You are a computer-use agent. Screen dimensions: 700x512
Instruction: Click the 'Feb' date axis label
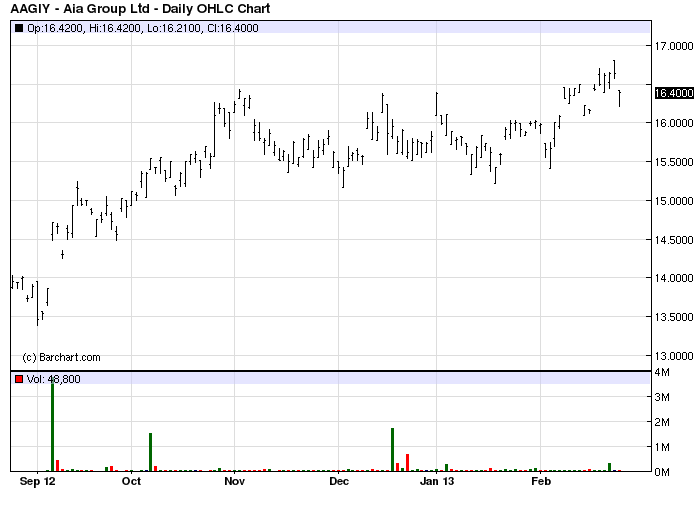[541, 481]
